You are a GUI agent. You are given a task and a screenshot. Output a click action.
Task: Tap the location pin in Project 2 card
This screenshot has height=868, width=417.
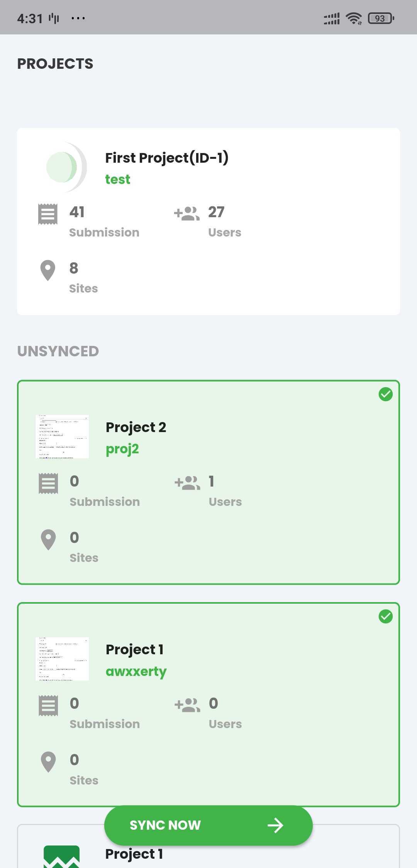tap(48, 540)
